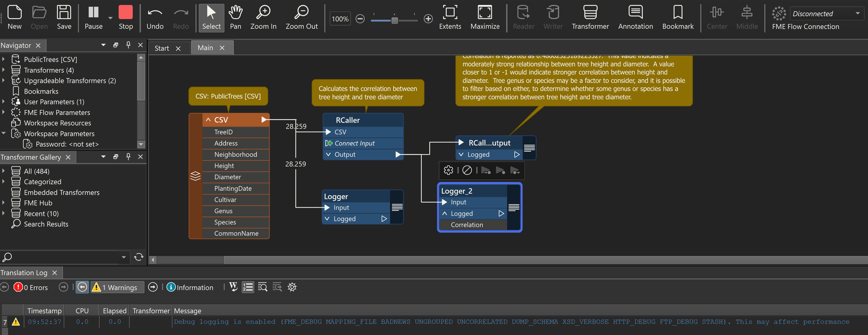Choose the Zoom In tool
The width and height of the screenshot is (868, 335).
(263, 18)
